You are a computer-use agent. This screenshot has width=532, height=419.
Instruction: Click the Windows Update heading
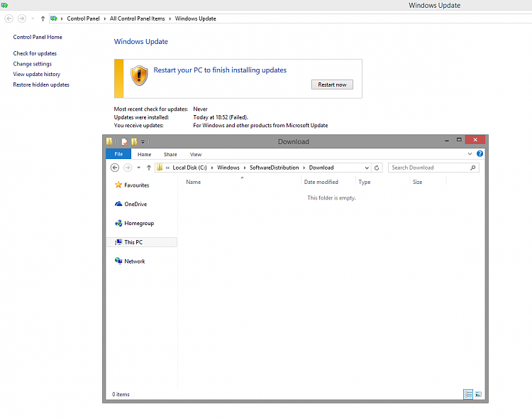(141, 41)
